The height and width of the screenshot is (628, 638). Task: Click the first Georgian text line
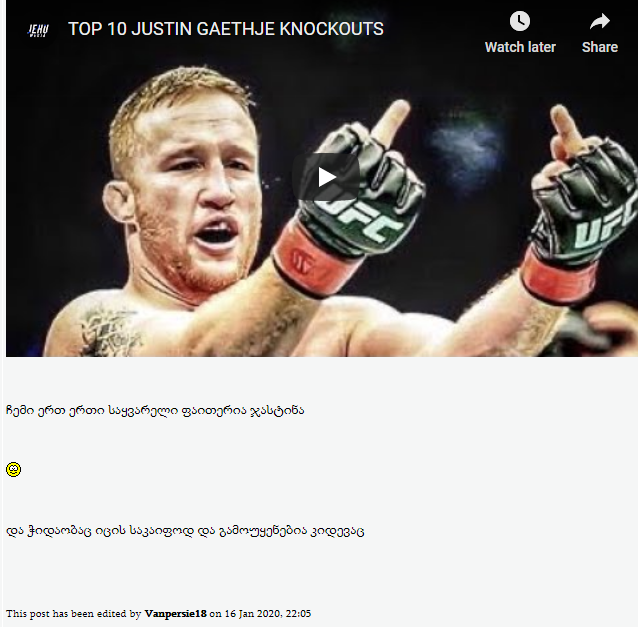click(155, 410)
